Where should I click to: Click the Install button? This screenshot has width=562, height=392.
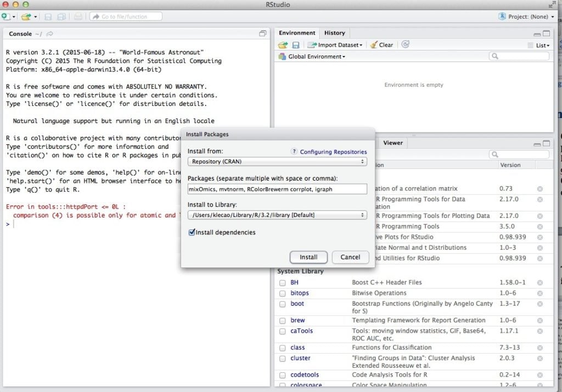point(308,257)
